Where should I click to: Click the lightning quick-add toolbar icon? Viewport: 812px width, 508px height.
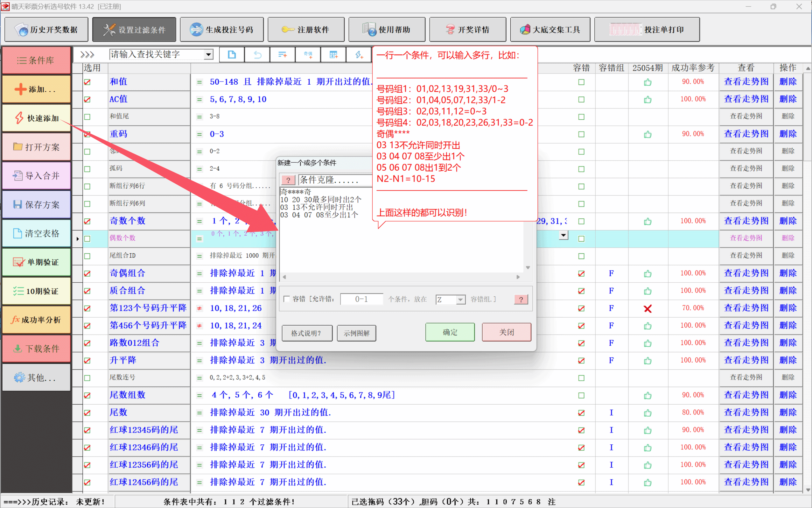(359, 55)
